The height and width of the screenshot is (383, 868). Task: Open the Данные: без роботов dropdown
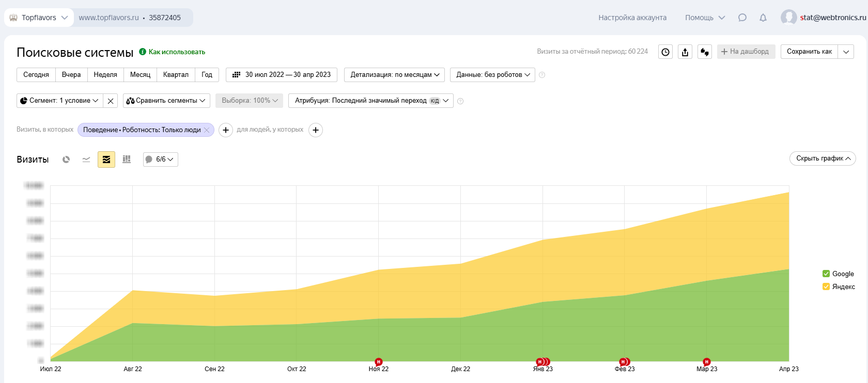492,75
